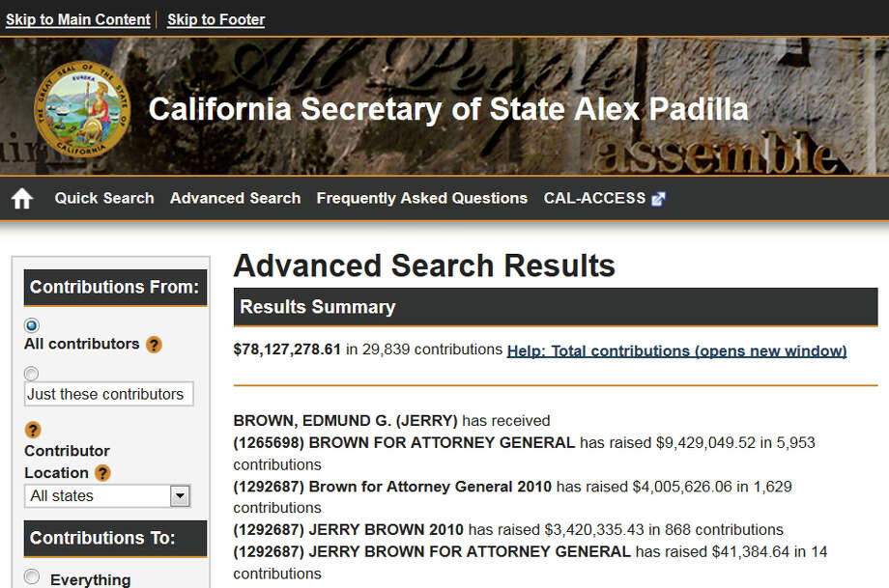The width and height of the screenshot is (889, 588).
Task: Open Help: Total contributions link
Action: (677, 351)
